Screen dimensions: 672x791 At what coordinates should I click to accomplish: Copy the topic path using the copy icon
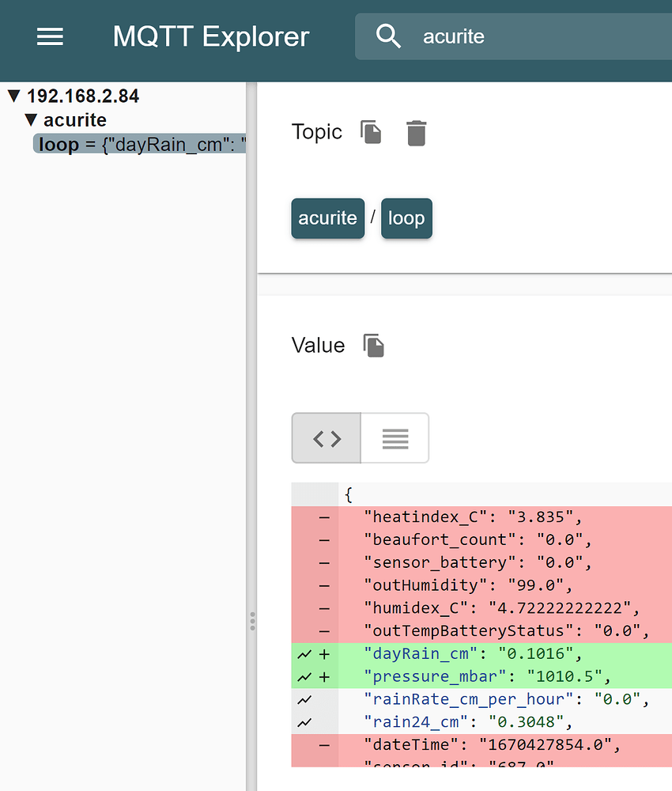370,132
